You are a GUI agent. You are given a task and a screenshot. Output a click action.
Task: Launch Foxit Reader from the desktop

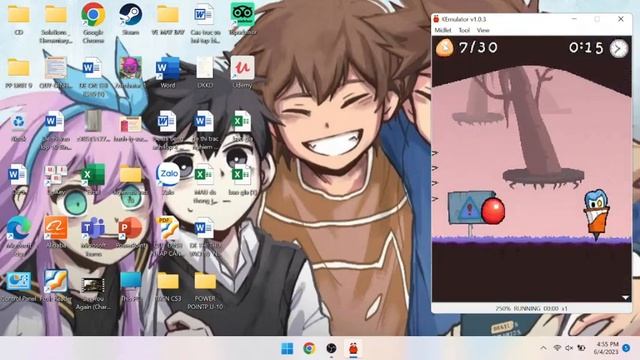[56, 286]
